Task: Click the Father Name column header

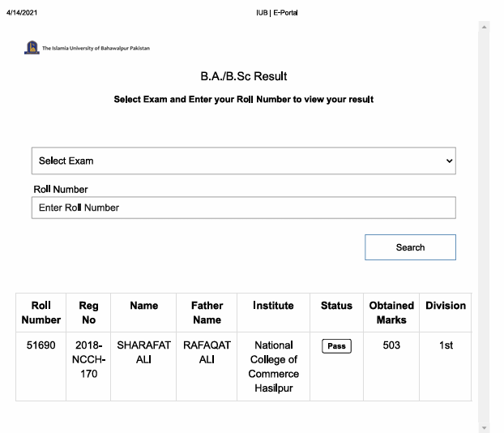Action: tap(207, 313)
